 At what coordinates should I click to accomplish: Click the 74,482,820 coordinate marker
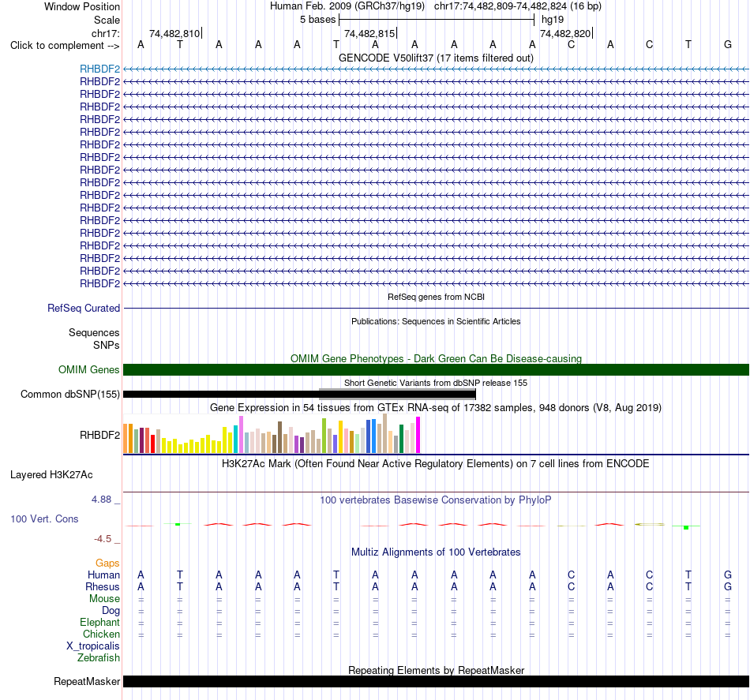point(565,33)
